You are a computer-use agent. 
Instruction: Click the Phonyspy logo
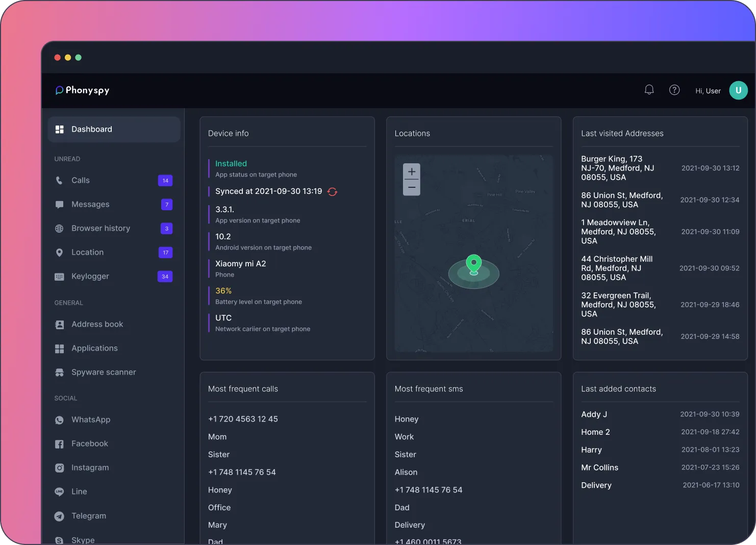pos(83,90)
